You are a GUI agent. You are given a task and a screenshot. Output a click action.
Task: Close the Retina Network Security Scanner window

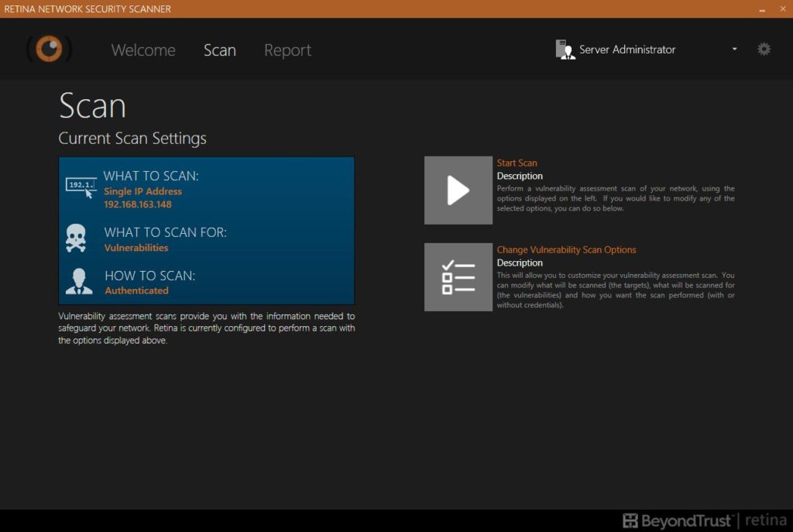point(781,9)
